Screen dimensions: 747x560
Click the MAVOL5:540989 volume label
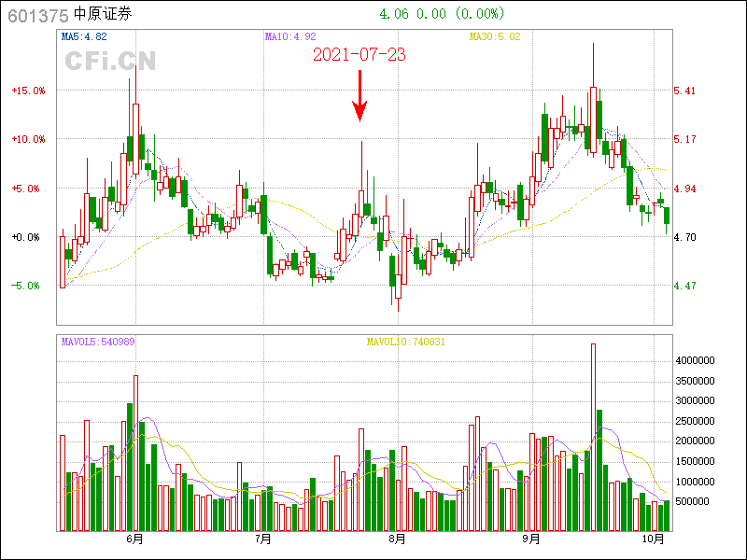tap(98, 342)
